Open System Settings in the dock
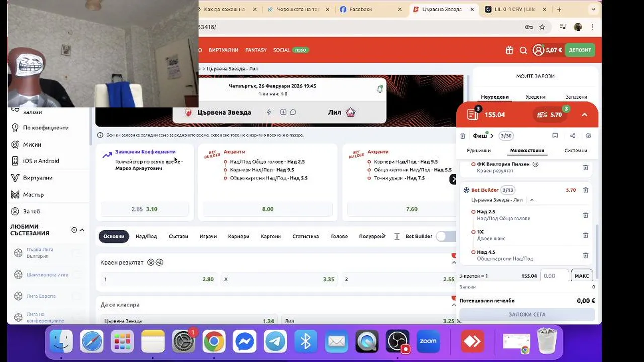This screenshot has height=362, width=644. pyautogui.click(x=183, y=342)
